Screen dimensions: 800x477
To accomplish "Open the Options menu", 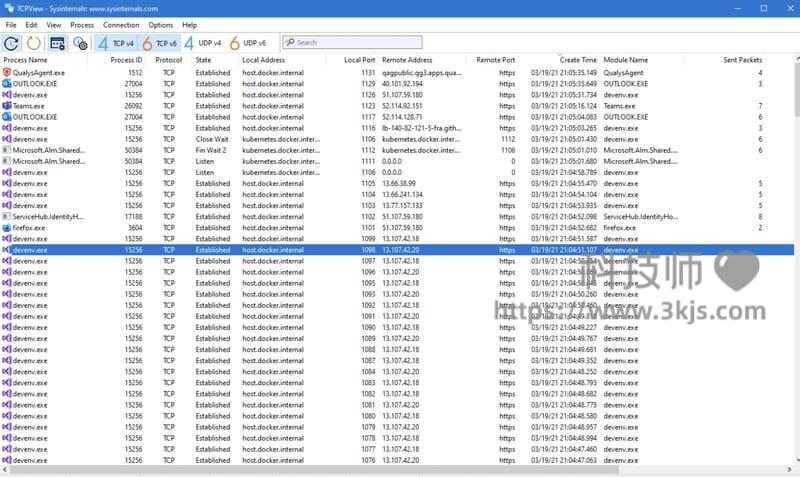I will 161,25.
